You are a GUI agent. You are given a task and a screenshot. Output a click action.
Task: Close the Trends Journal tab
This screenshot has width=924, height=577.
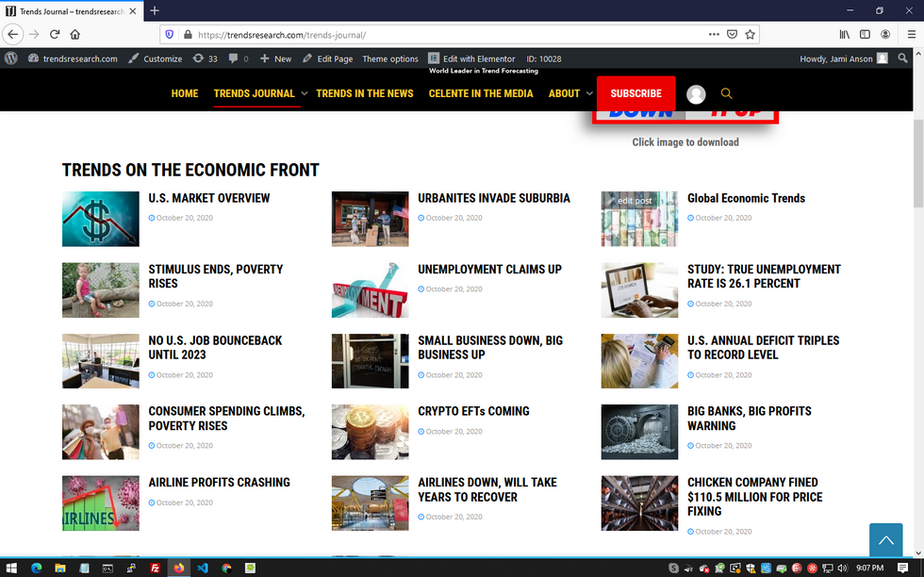(133, 11)
